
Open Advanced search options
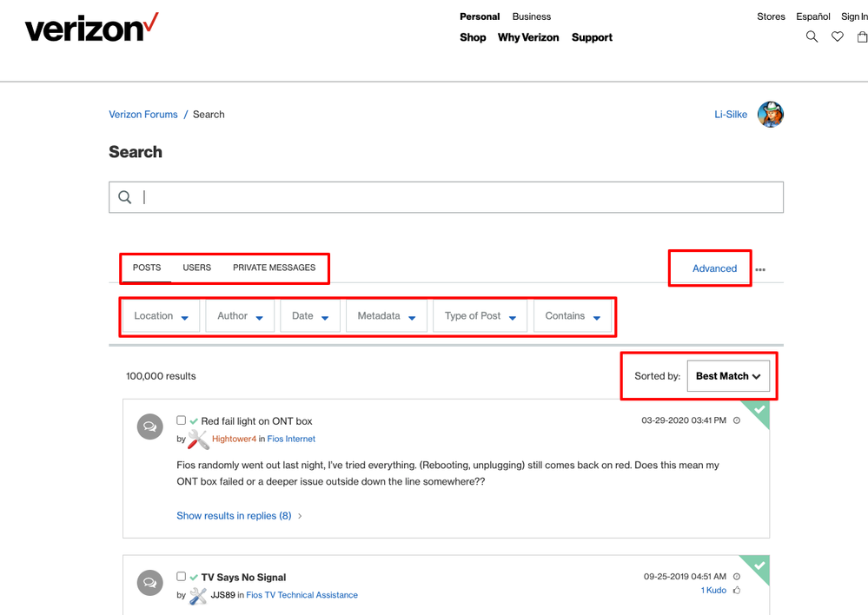coord(715,268)
